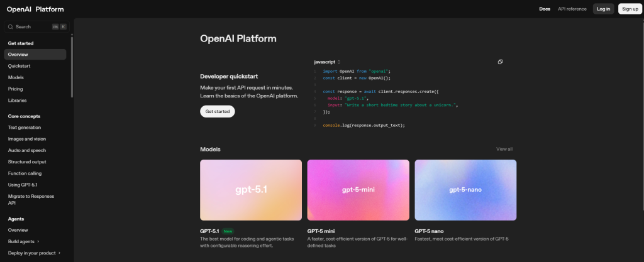
Task: Click the Sign up button
Action: click(x=630, y=9)
